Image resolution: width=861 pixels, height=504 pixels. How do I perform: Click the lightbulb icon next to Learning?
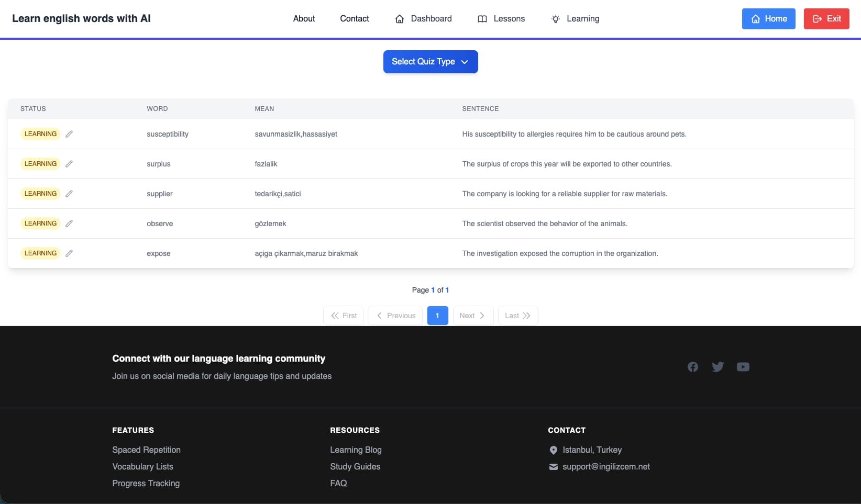coord(555,19)
